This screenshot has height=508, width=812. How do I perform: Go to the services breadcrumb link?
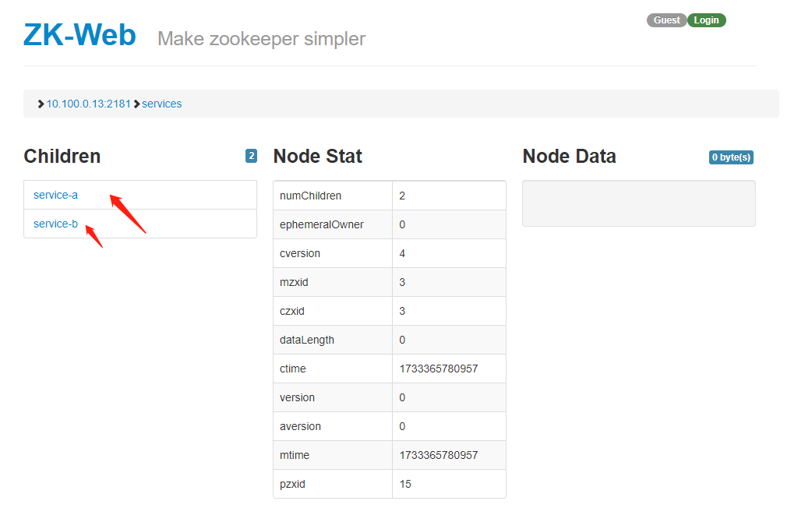click(161, 104)
